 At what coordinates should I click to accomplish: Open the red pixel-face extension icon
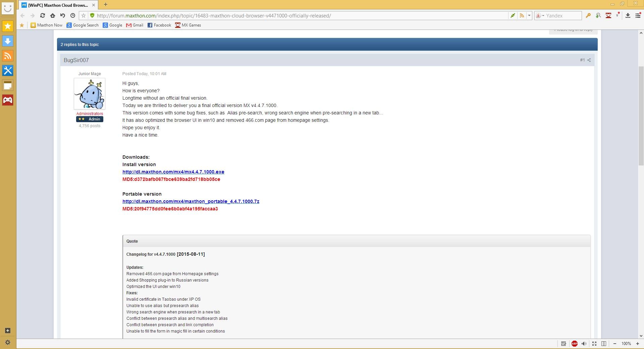coord(608,15)
